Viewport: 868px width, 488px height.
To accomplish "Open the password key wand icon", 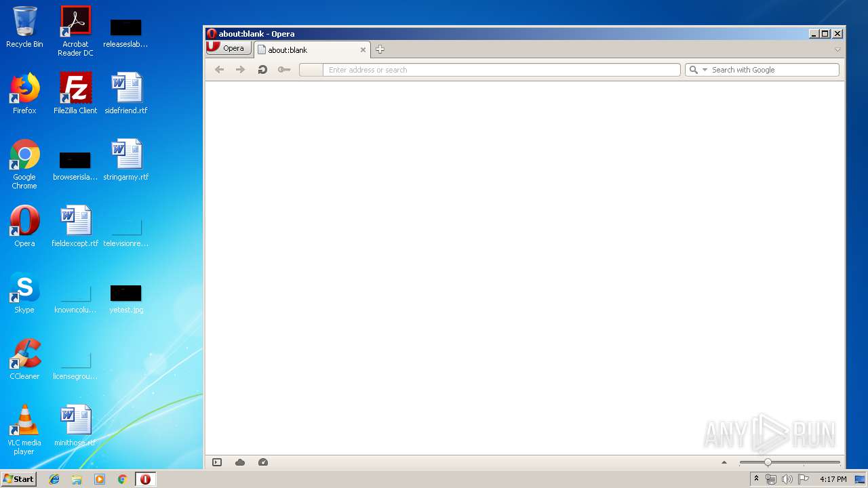I will coord(284,70).
